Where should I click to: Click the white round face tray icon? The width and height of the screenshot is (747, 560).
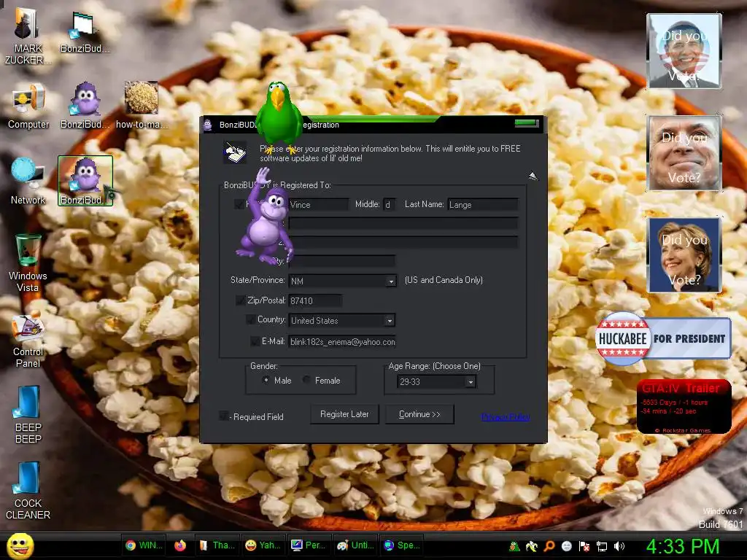click(x=566, y=546)
